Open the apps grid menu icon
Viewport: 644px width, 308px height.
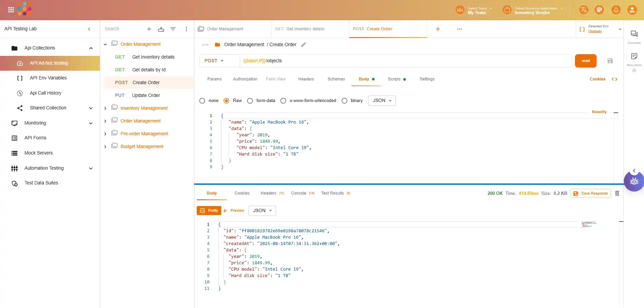pyautogui.click(x=11, y=10)
